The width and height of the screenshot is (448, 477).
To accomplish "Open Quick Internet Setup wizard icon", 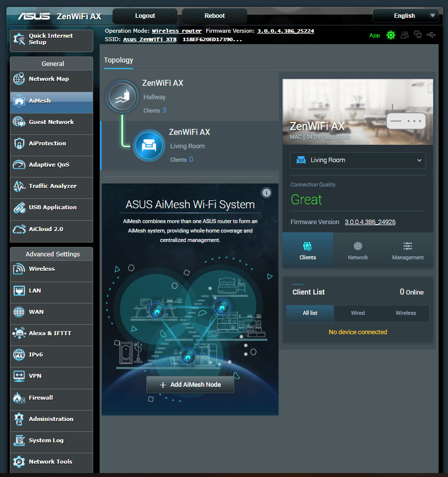I will click(x=19, y=39).
